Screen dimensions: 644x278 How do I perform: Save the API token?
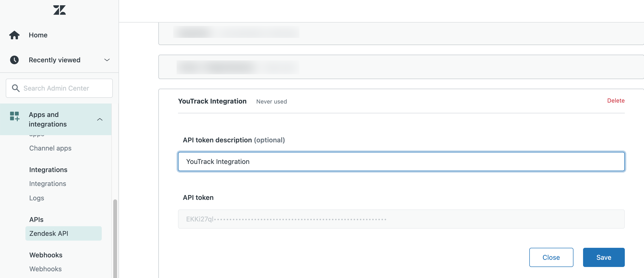coord(604,257)
